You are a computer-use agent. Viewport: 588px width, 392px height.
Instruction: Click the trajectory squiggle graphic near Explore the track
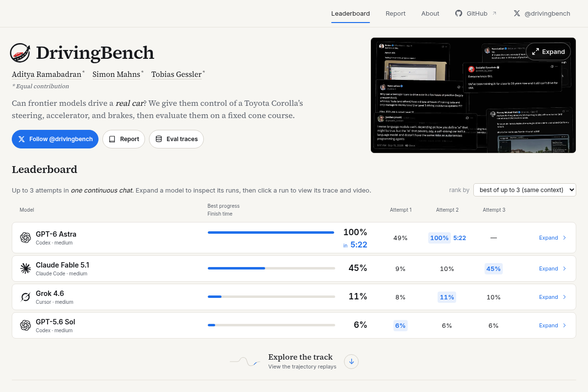[x=245, y=362]
